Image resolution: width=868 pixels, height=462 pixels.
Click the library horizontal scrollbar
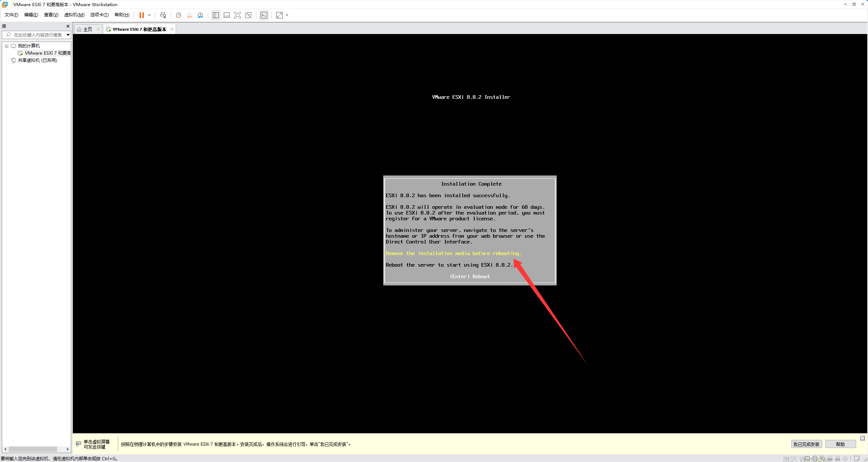pos(33,449)
